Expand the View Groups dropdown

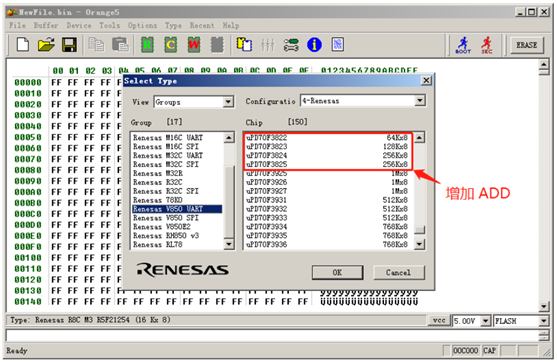pyautogui.click(x=228, y=102)
